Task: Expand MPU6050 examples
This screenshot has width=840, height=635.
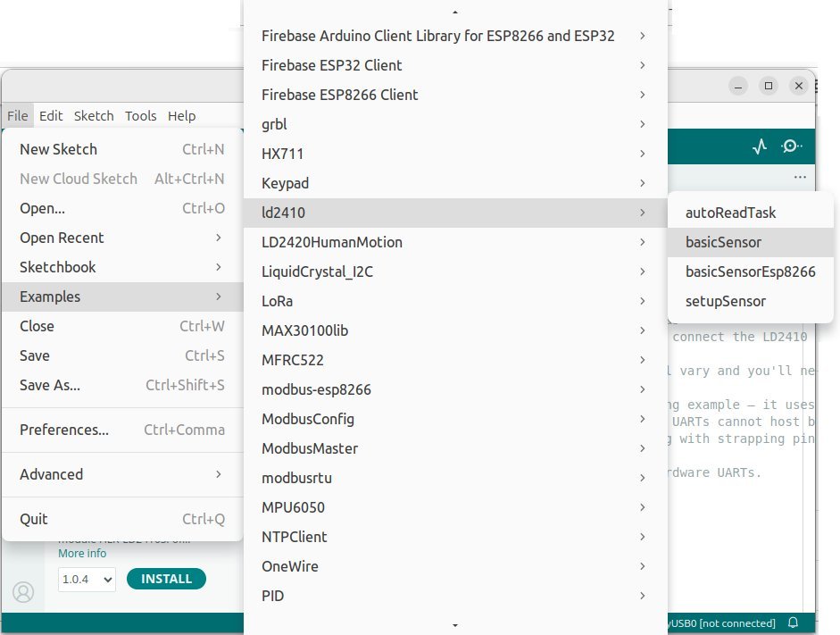Action: click(x=455, y=507)
